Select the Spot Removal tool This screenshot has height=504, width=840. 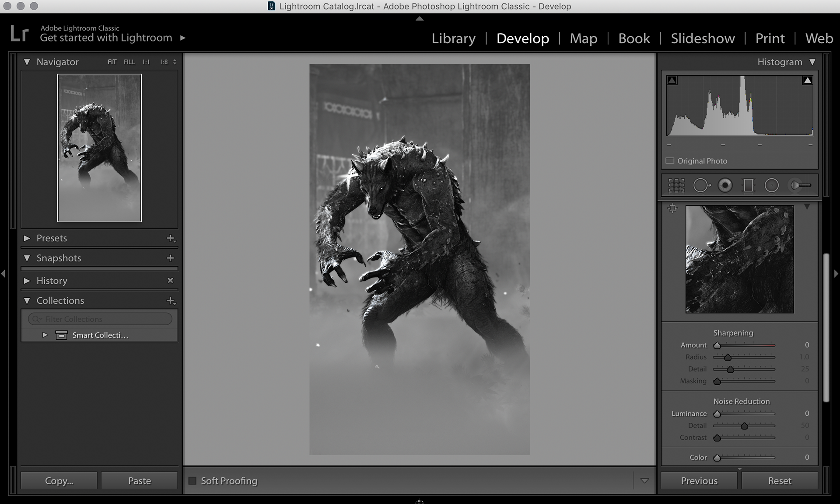702,185
